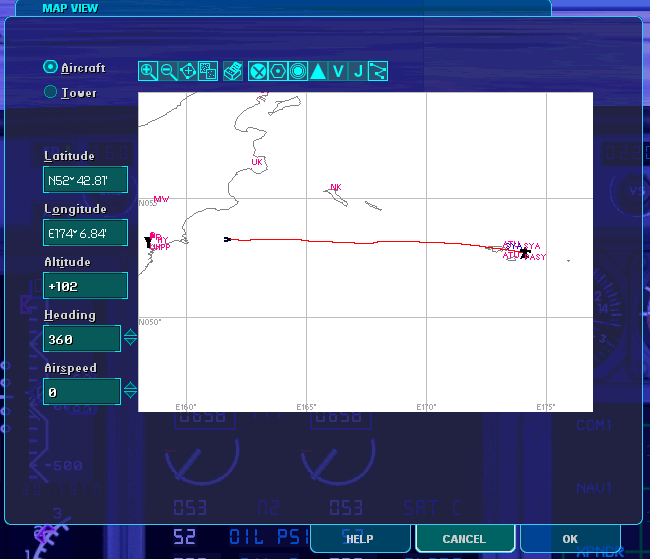
Task: Select the Aircraft radio button
Action: [51, 67]
